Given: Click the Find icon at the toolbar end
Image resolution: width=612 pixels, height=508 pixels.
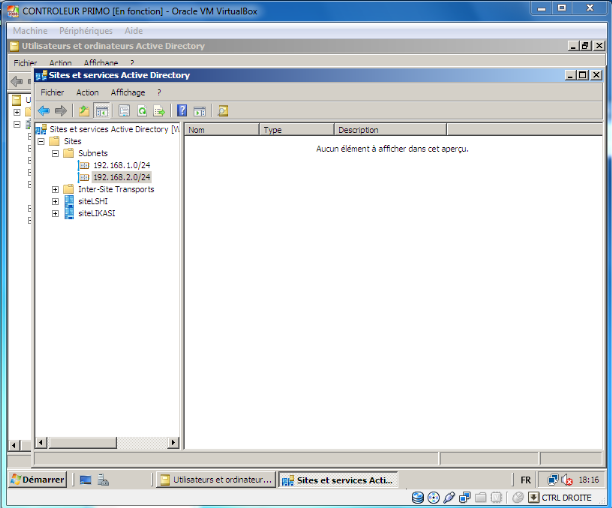Looking at the screenshot, I should (x=223, y=111).
